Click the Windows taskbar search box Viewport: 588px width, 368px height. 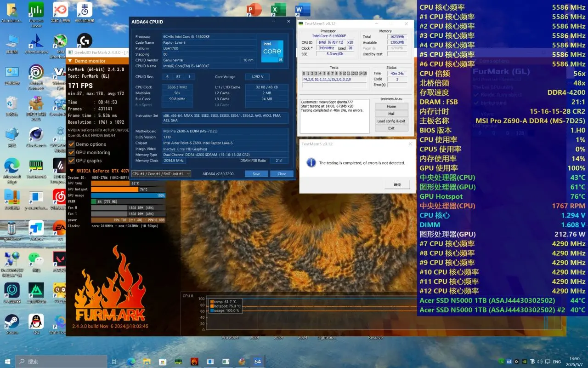point(62,362)
